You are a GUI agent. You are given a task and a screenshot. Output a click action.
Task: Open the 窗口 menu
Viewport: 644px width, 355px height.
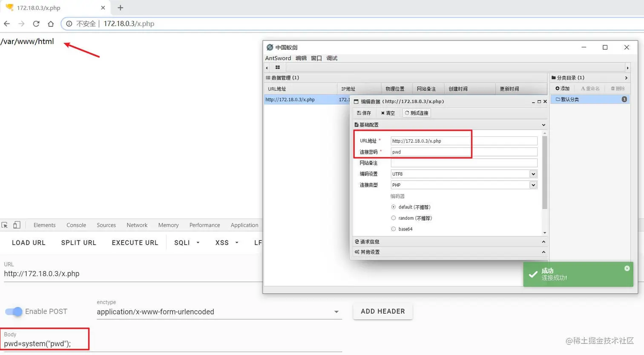(316, 58)
